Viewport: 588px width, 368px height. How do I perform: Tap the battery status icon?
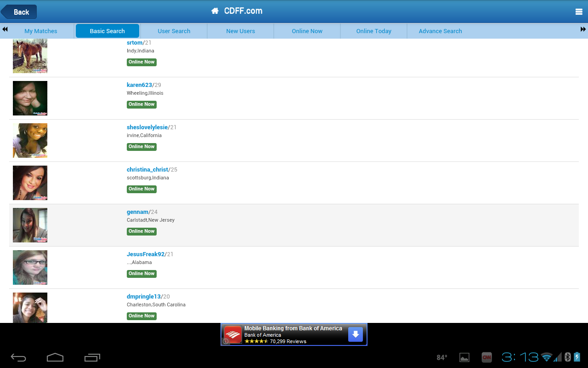click(x=577, y=357)
